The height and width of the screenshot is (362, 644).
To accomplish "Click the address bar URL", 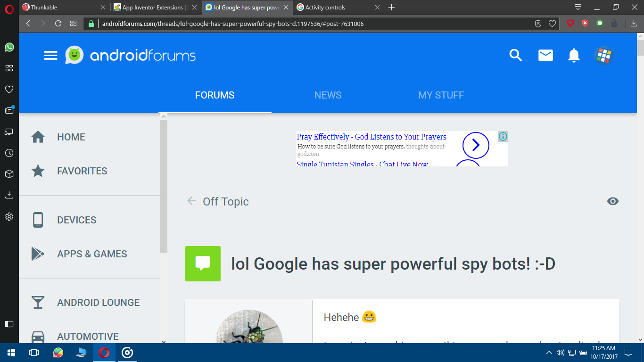I will click(x=233, y=24).
